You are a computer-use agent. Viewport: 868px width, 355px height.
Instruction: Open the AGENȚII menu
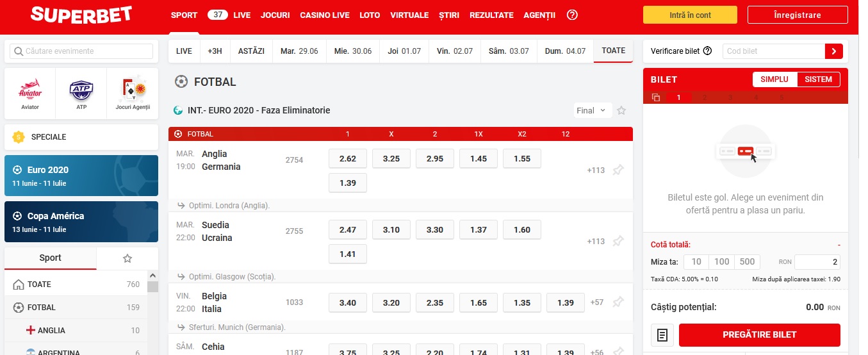tap(539, 15)
